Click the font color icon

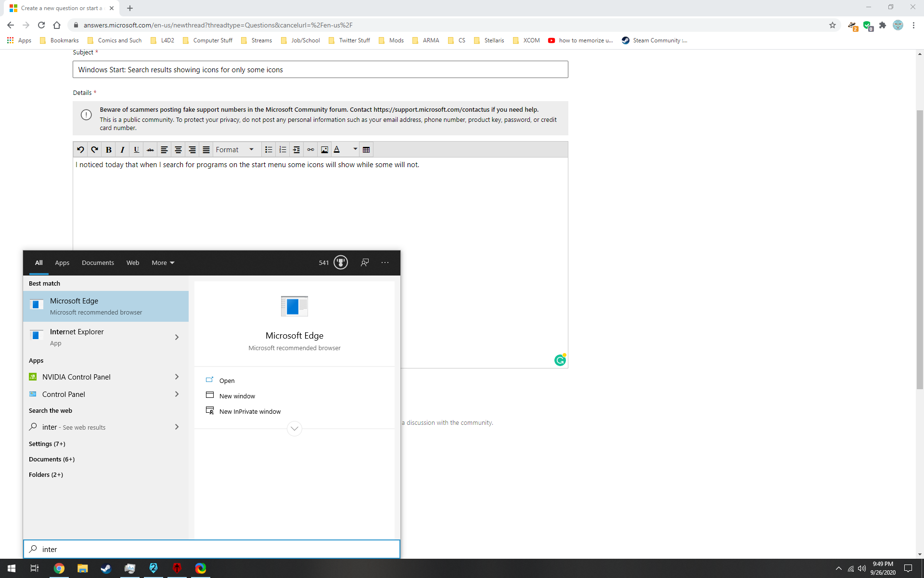click(x=337, y=150)
